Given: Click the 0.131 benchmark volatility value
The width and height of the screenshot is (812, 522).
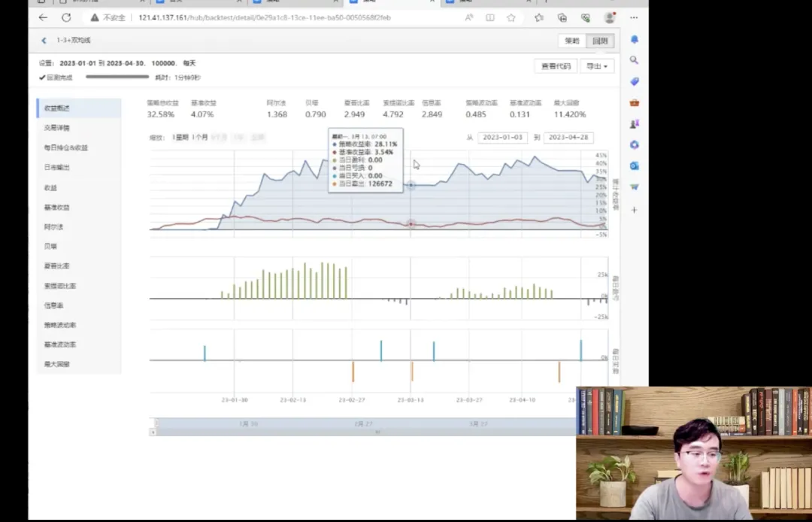Looking at the screenshot, I should click(x=520, y=114).
